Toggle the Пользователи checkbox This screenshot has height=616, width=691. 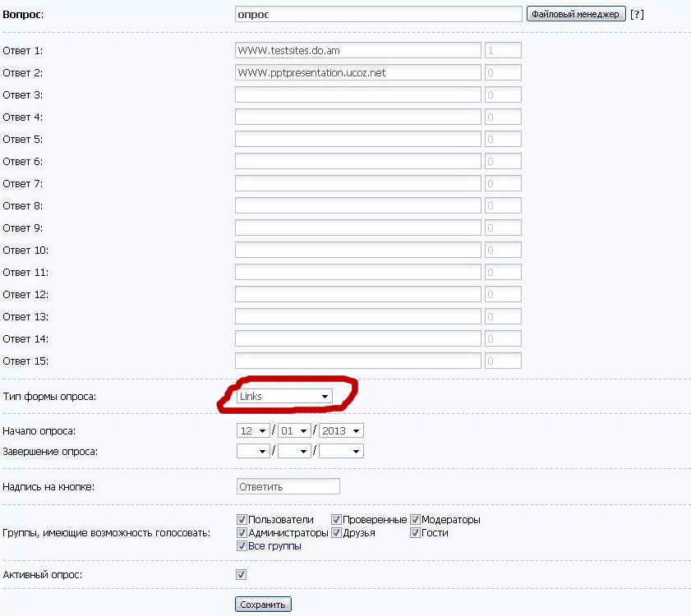pos(242,520)
